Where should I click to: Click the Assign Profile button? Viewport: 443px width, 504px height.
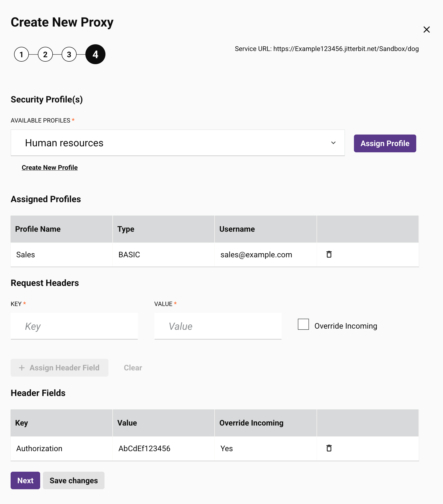pyautogui.click(x=385, y=143)
